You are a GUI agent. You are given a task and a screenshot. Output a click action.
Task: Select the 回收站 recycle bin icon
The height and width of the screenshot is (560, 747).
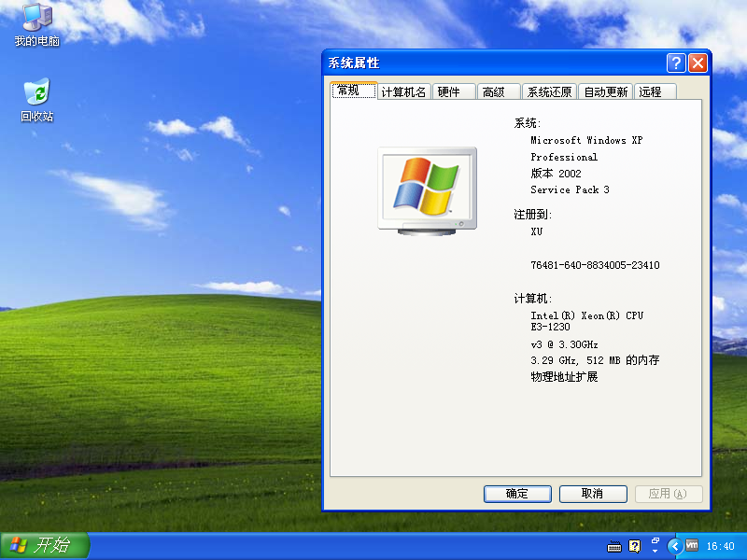click(x=37, y=100)
